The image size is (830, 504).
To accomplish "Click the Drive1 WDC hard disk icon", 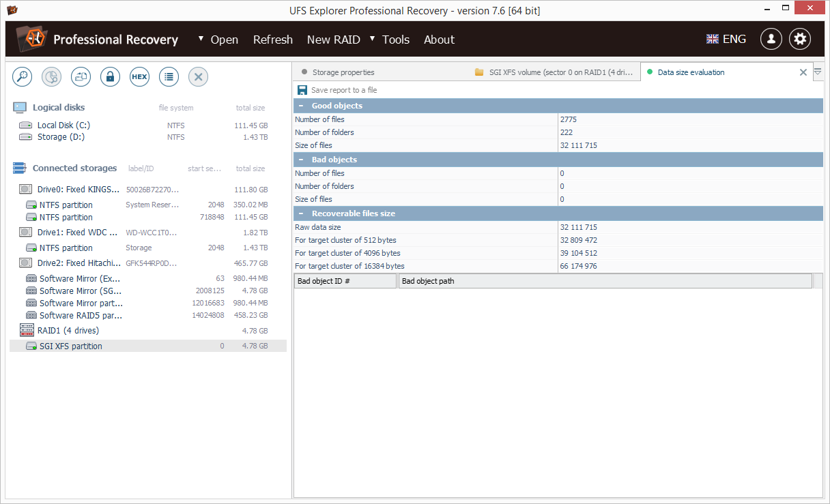I will [x=26, y=233].
